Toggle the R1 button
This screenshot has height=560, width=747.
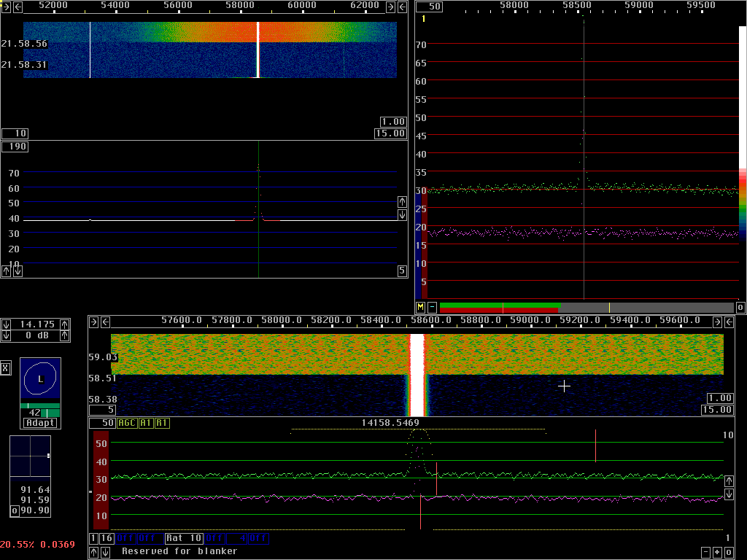[162, 423]
